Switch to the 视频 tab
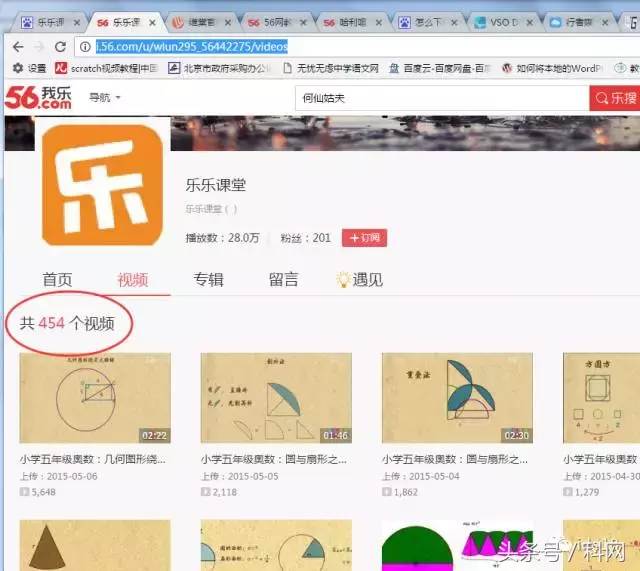640x571 pixels. click(x=133, y=280)
